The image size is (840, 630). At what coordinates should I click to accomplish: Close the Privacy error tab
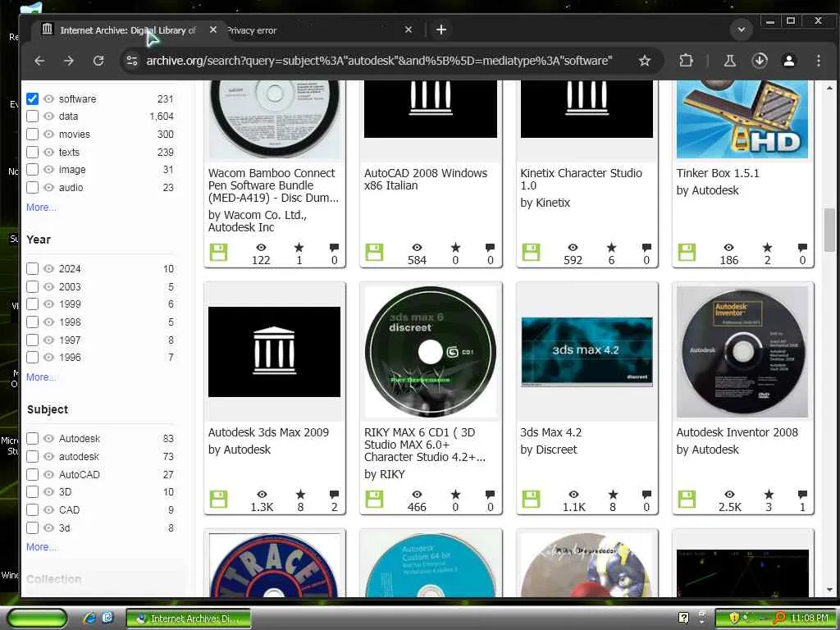[409, 30]
